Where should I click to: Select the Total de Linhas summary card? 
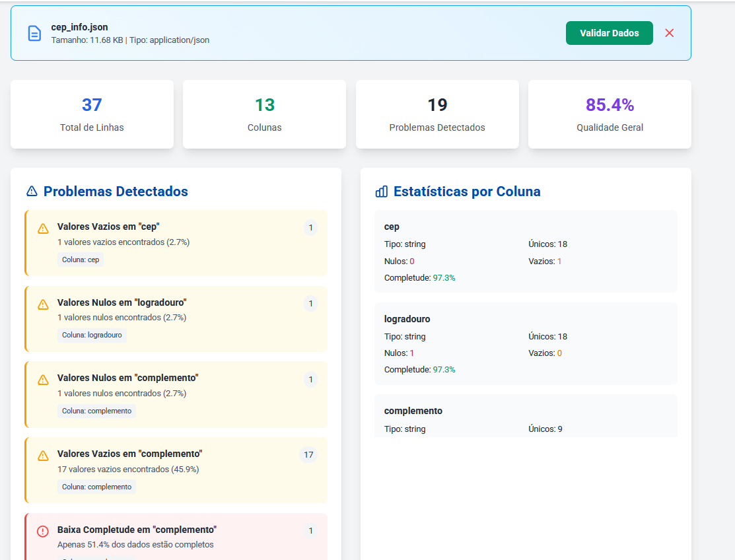[92, 114]
